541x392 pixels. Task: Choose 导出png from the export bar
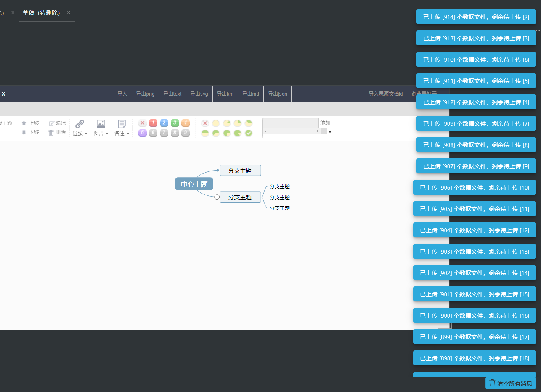coord(145,94)
